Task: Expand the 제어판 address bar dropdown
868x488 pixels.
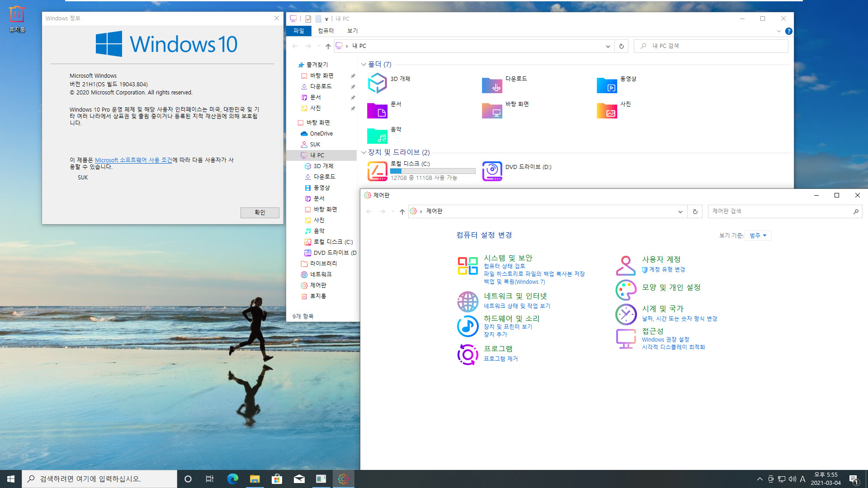Action: [x=680, y=211]
